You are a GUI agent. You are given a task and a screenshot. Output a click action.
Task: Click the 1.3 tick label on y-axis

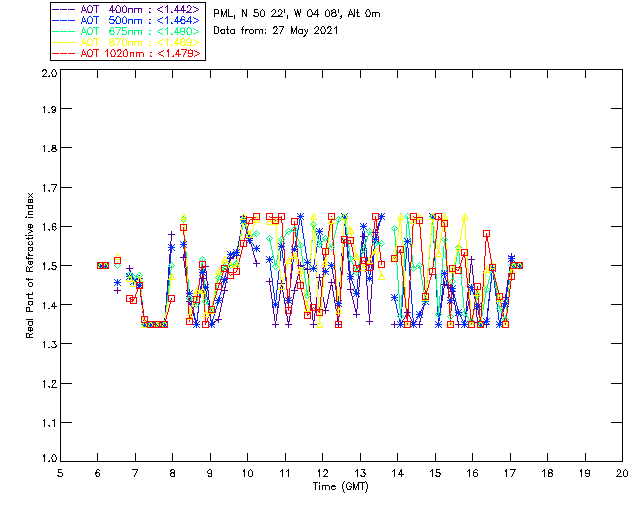pyautogui.click(x=48, y=344)
